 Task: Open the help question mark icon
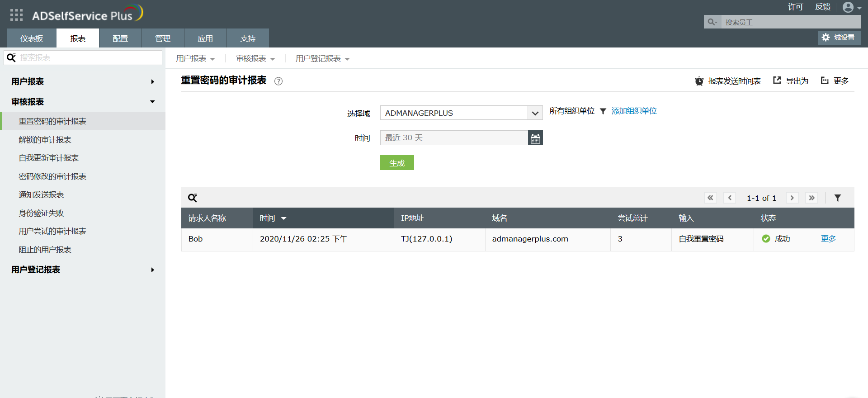pyautogui.click(x=278, y=81)
